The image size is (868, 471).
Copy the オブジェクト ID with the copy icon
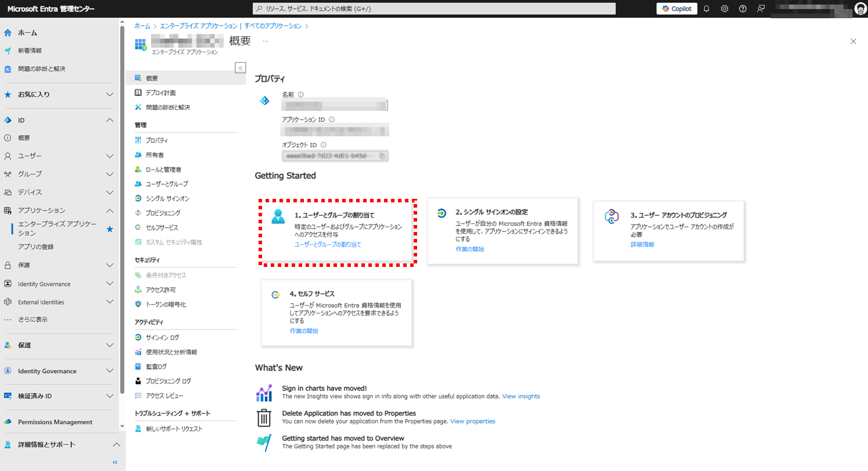pyautogui.click(x=382, y=156)
